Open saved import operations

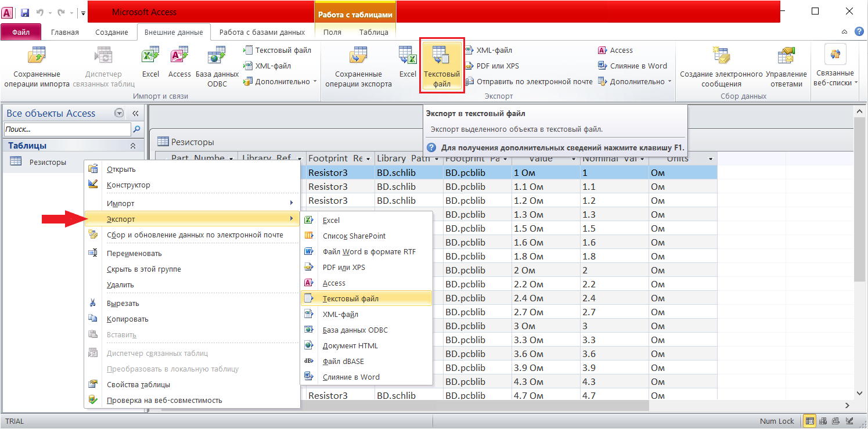point(37,65)
